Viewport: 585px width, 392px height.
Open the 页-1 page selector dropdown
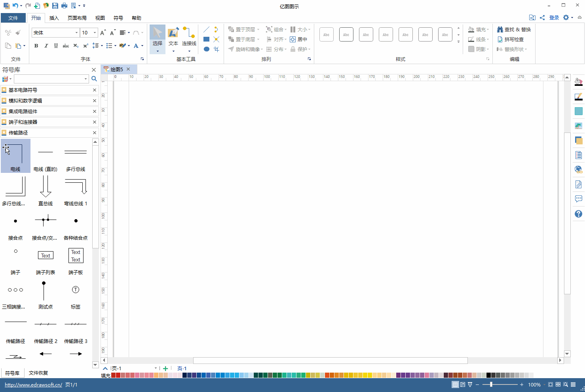[x=156, y=368]
